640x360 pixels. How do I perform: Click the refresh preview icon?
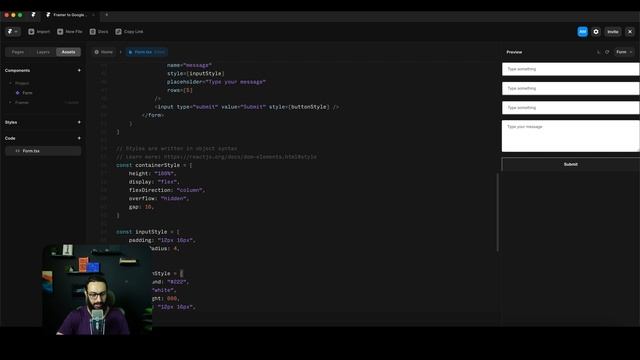coord(607,52)
